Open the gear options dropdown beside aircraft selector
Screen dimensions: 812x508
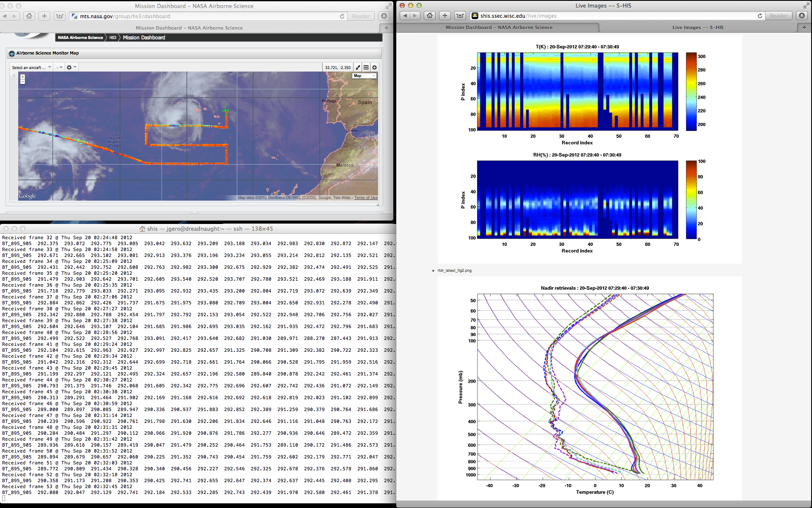pyautogui.click(x=71, y=67)
